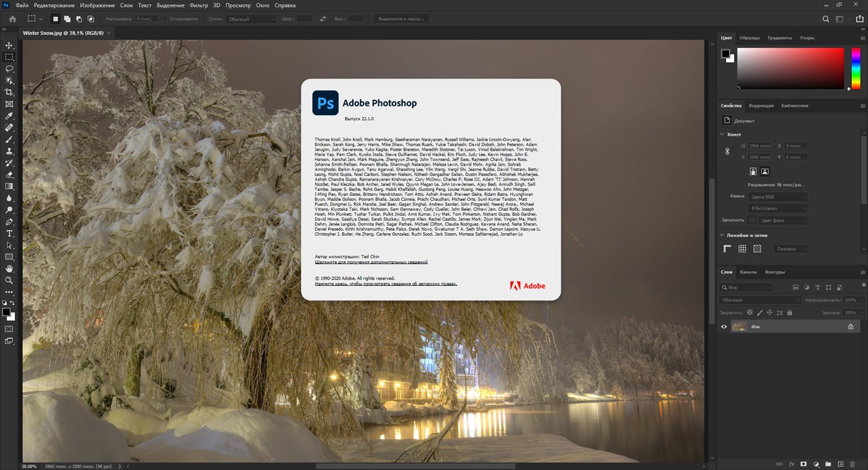Viewport: 868px width, 470px height.
Task: Collapse the Холст section
Action: [x=722, y=134]
